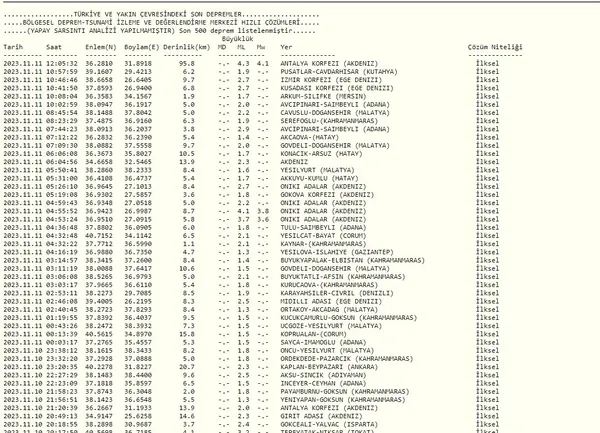Click GOKOVA KORFEZI (AKDENIZ) location

tap(327, 195)
